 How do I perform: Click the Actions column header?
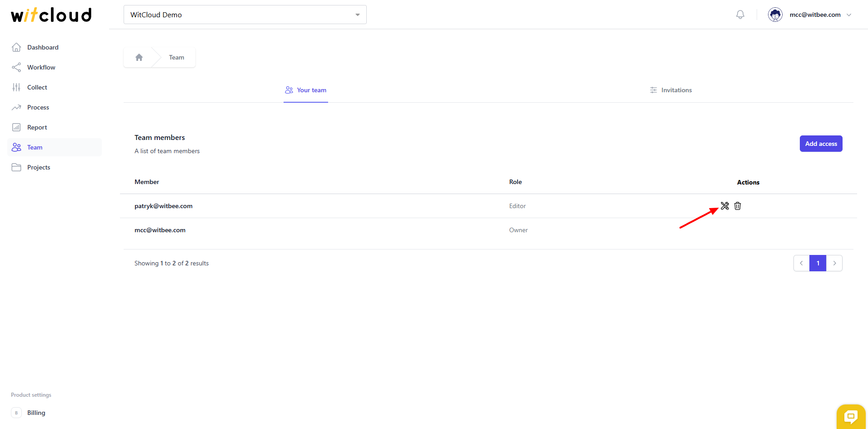[748, 182]
